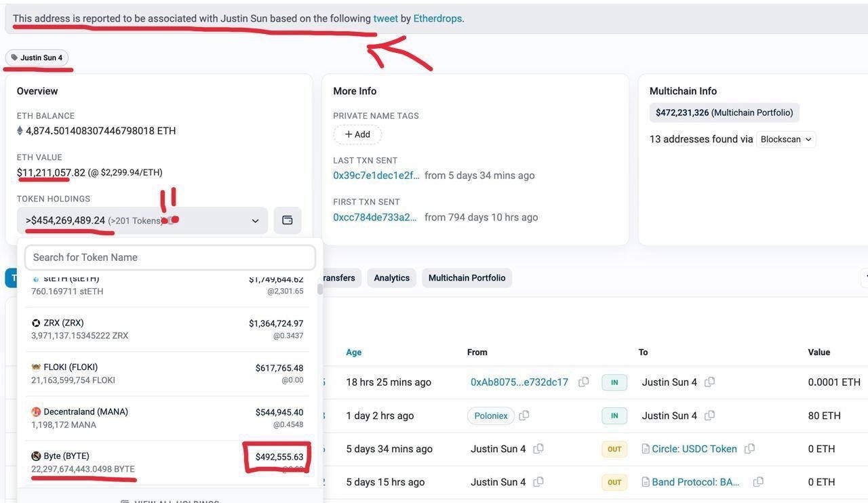The image size is (868, 503).
Task: Copy Justin Sun 4 address in 0.0001 ETH row
Action: (709, 382)
